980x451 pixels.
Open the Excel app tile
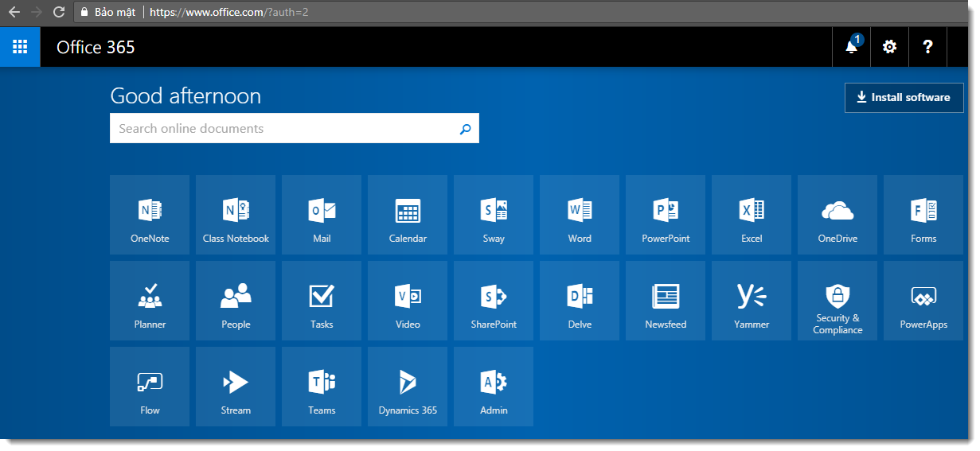click(x=752, y=215)
